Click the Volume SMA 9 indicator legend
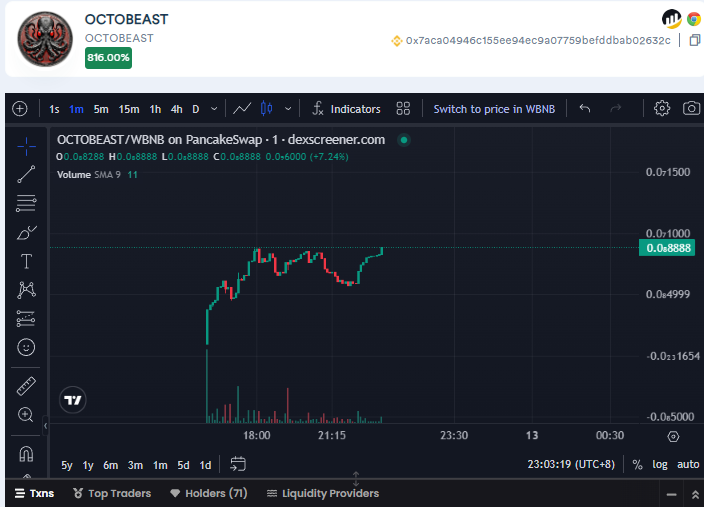Screen dimensions: 704x507 (97, 175)
